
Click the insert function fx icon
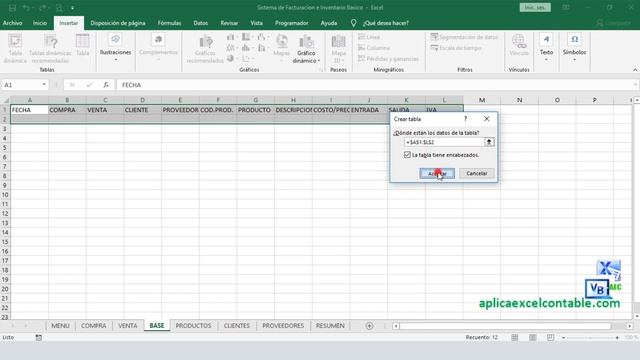pos(106,84)
